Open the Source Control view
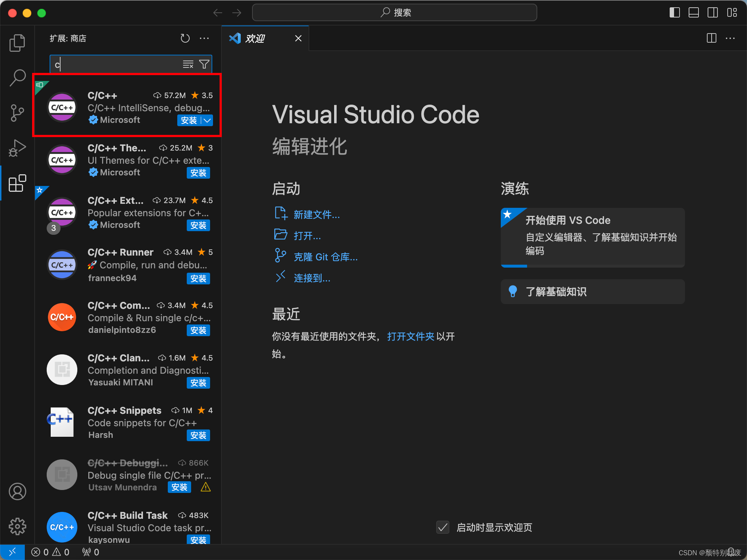Screen dimensions: 747x560 click(17, 113)
